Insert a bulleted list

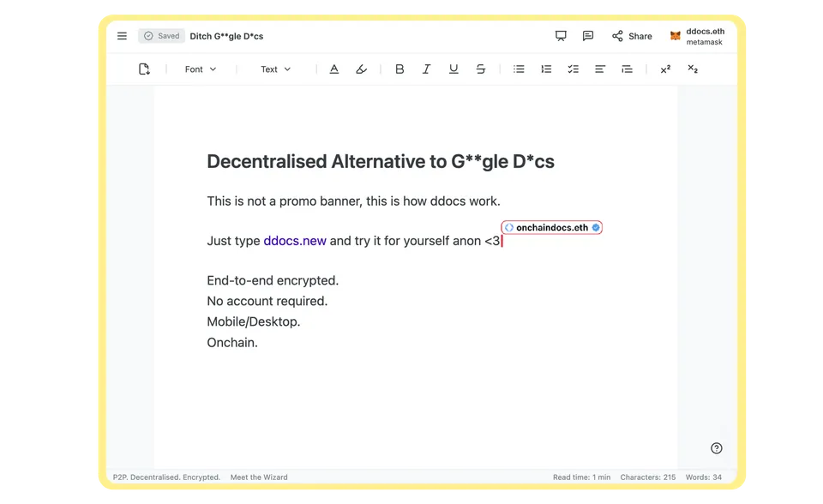point(519,69)
